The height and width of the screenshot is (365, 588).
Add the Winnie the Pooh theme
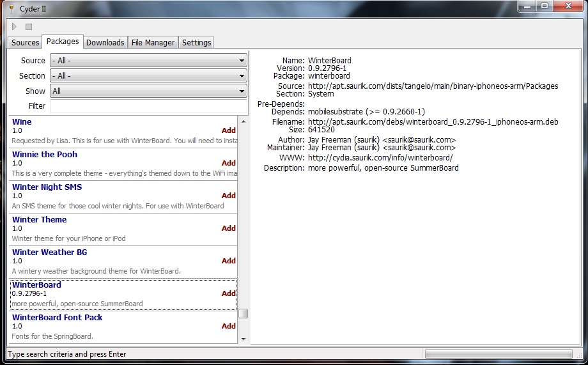pyautogui.click(x=228, y=163)
